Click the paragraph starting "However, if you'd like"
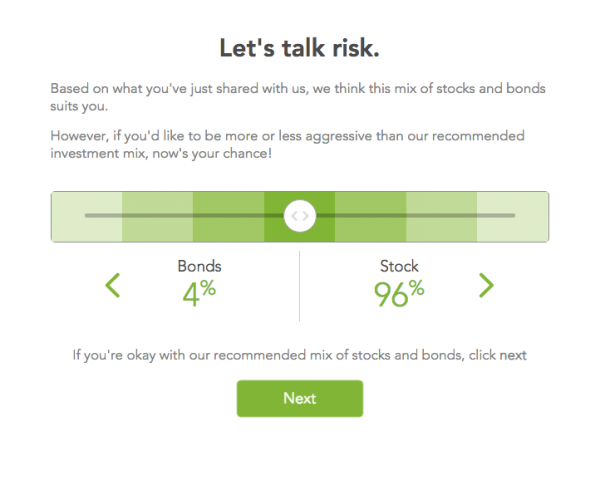 tap(299, 145)
